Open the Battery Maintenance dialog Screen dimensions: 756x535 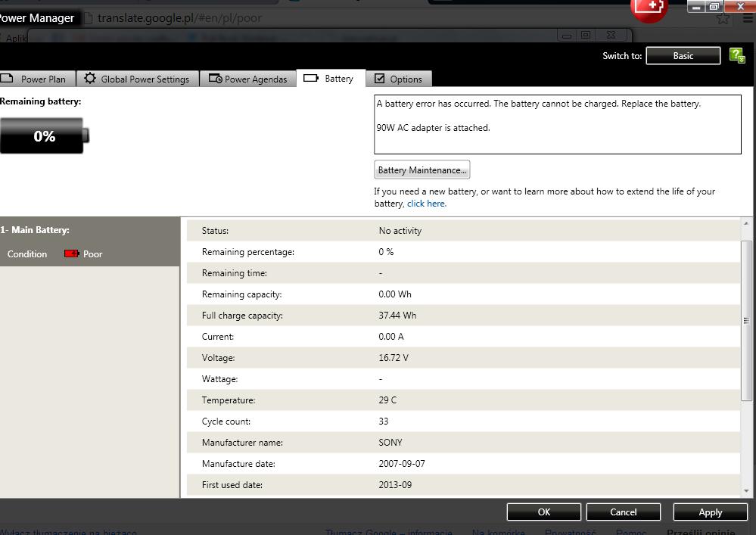pos(422,170)
